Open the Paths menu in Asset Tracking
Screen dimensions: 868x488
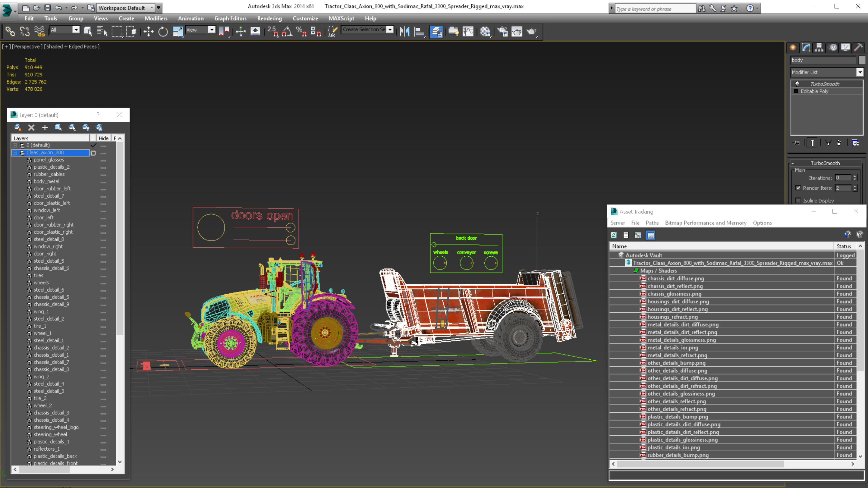pos(652,223)
